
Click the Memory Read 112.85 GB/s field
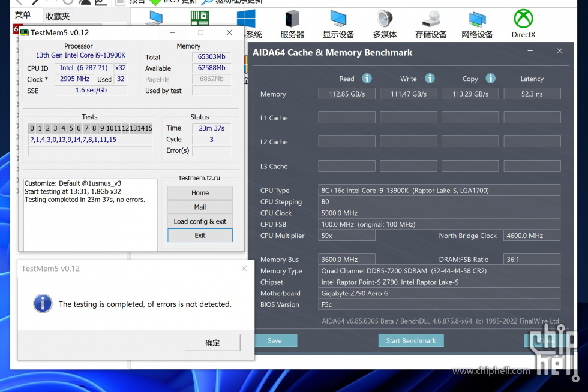[347, 94]
